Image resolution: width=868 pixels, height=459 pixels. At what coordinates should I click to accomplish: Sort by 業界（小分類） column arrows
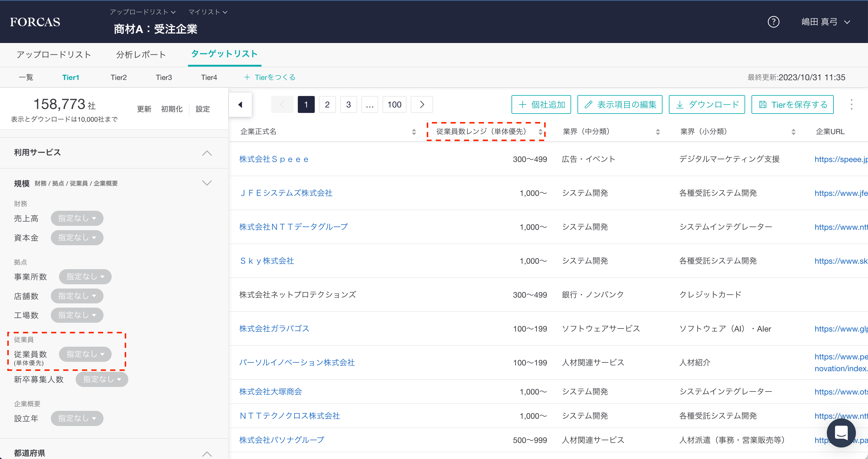[793, 132]
